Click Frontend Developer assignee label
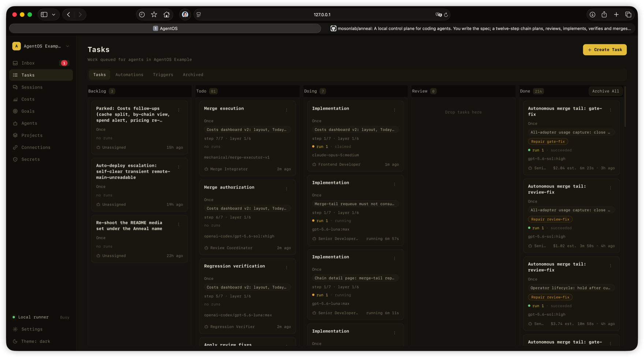The width and height of the screenshot is (644, 357). click(x=339, y=164)
